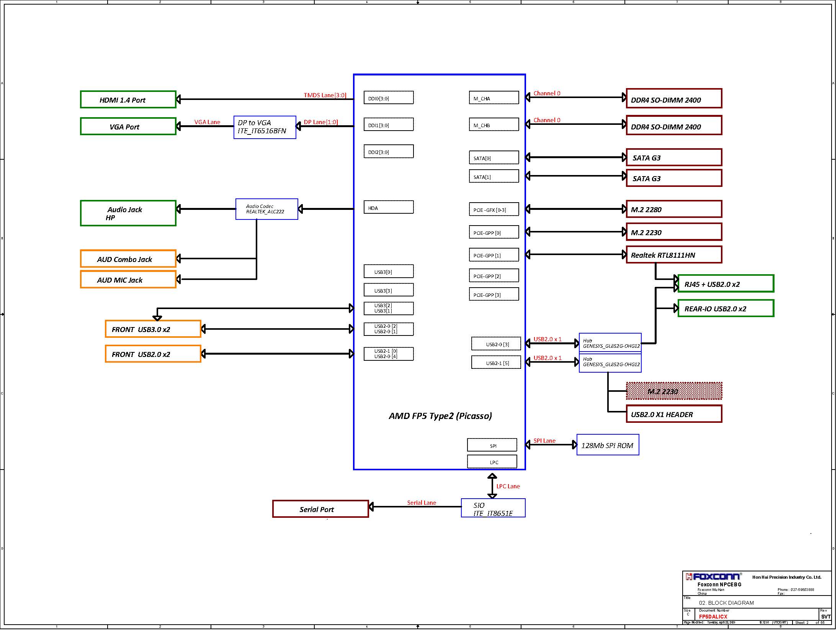The height and width of the screenshot is (630, 840).
Task: Click the "AMD FP5 Type2 (Picasso)" label
Action: (440, 416)
